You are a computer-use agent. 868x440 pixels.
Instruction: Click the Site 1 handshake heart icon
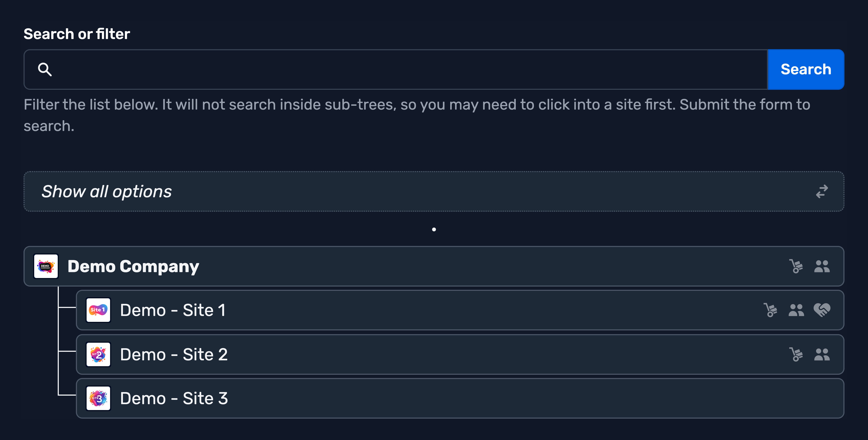(822, 310)
